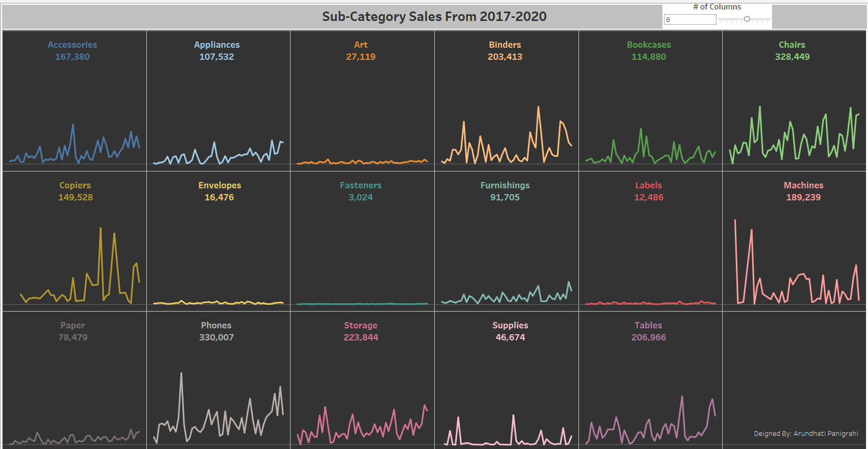Viewport: 868px width, 449px height.
Task: Click the Tables sparkline chart
Action: tap(649, 414)
